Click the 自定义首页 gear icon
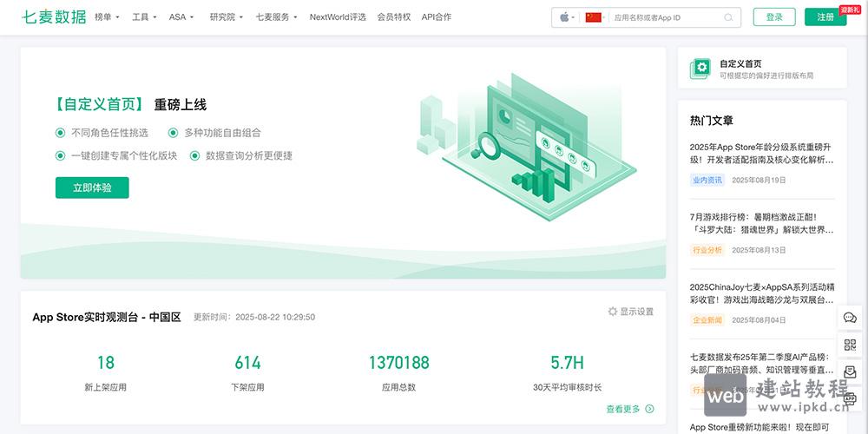The width and height of the screenshot is (868, 434). (700, 69)
